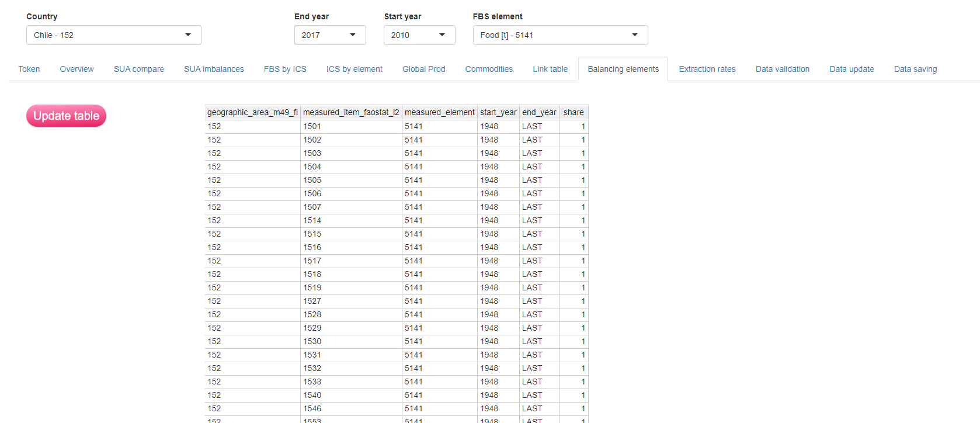Open the Global Prod tab
The height and width of the screenshot is (423, 980).
click(423, 69)
